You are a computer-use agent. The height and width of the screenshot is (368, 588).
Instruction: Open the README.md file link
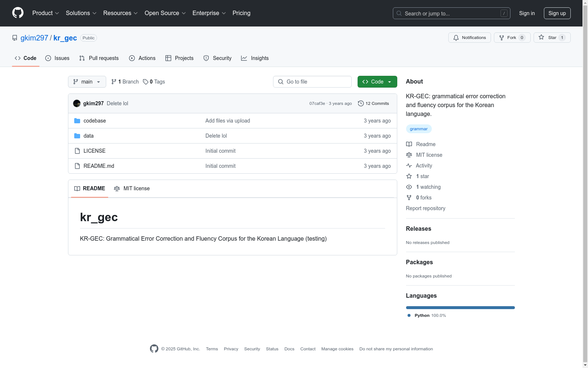99,166
